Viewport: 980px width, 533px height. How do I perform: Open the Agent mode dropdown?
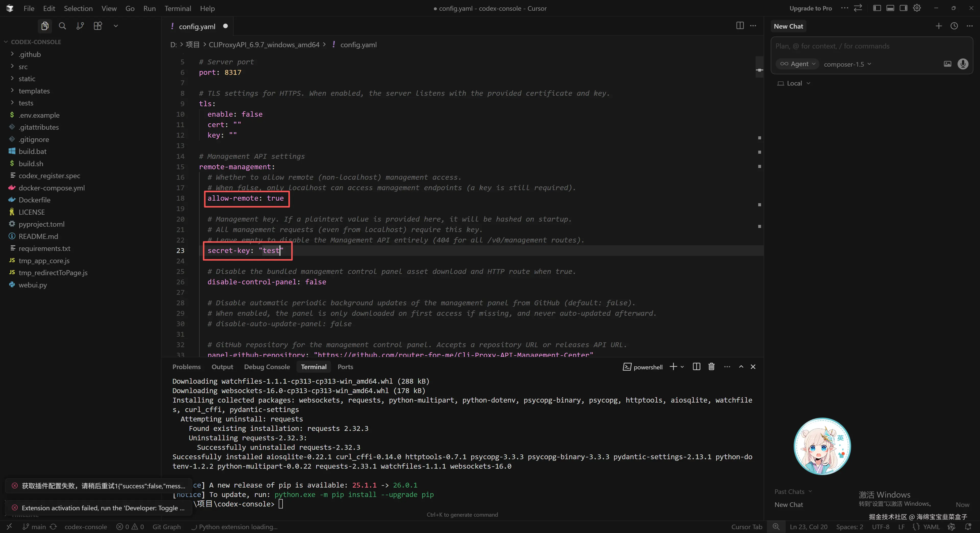point(797,64)
